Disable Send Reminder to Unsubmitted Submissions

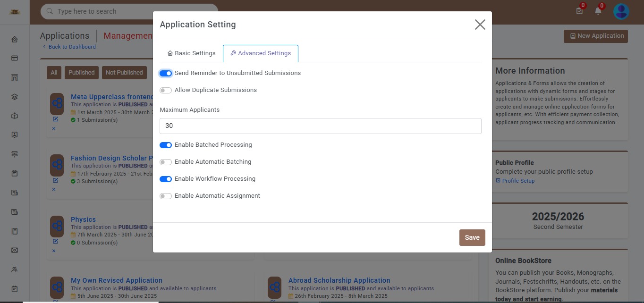tap(166, 73)
